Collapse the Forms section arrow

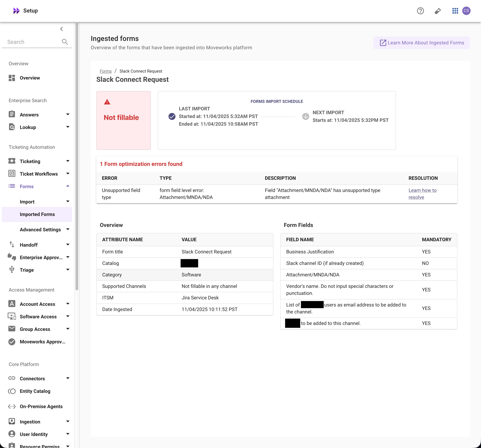point(68,186)
